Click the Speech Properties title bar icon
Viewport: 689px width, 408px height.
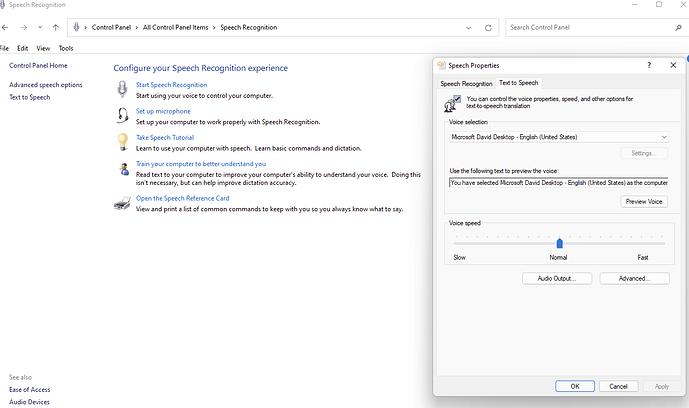click(x=441, y=65)
